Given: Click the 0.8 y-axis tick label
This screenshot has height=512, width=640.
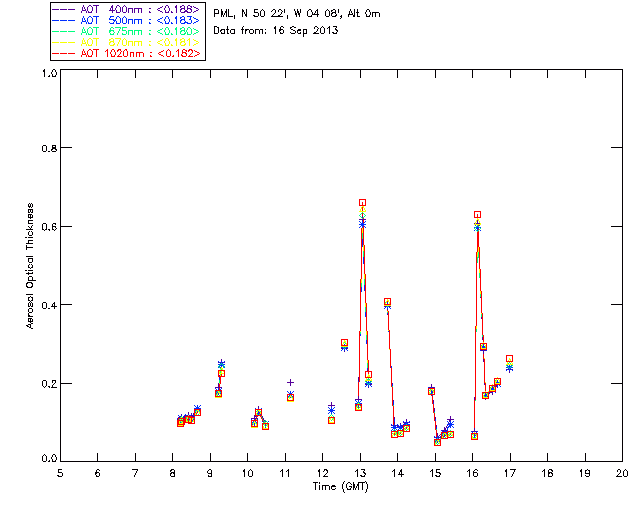Looking at the screenshot, I should click(49, 148).
